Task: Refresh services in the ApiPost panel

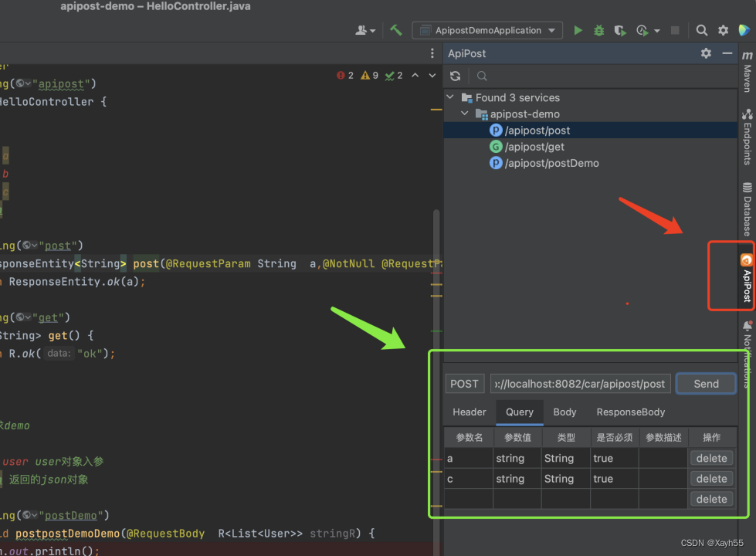Action: tap(455, 76)
